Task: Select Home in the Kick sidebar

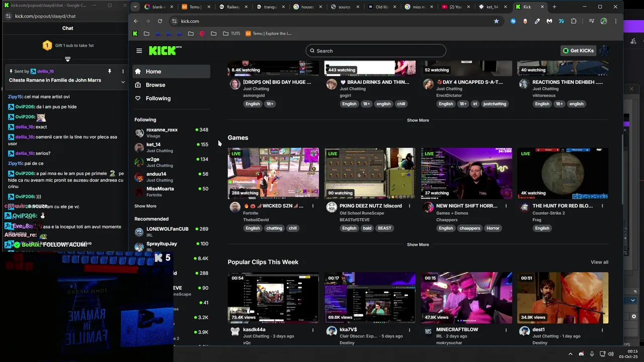Action: pos(172,71)
